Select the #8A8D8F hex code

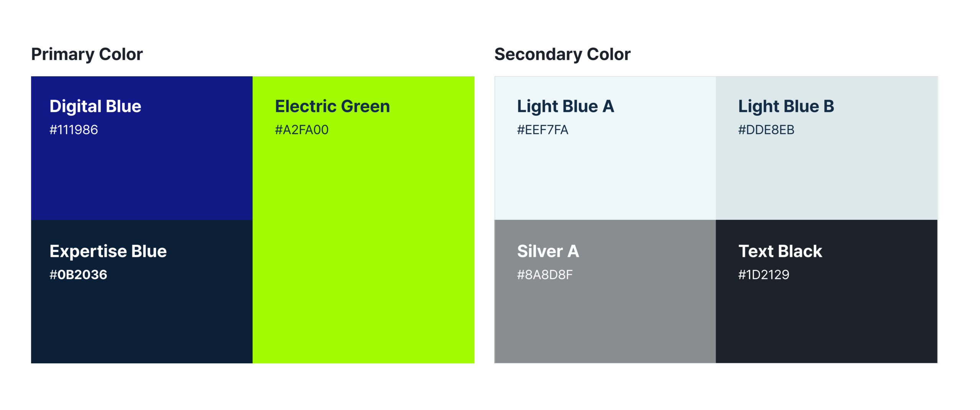[x=545, y=275]
